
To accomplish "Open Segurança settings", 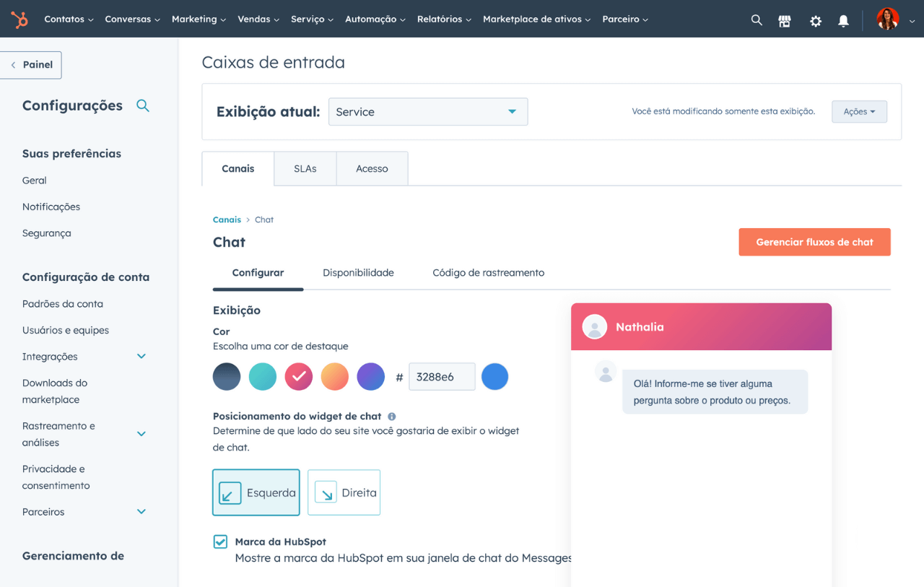I will [x=47, y=234].
